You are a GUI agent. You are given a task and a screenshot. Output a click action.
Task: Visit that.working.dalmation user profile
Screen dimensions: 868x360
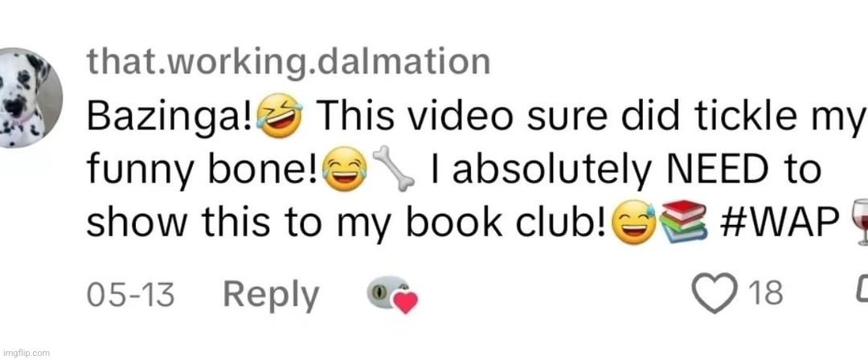coord(289,62)
